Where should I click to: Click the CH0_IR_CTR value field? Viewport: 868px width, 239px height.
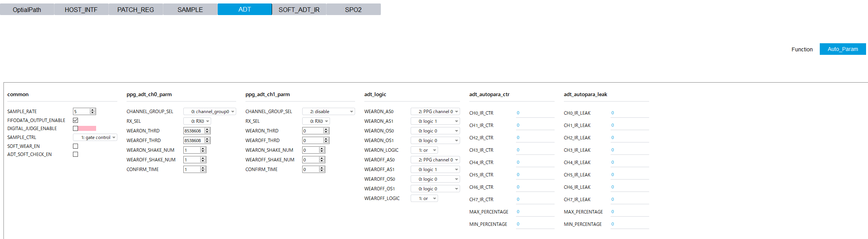[535, 113]
